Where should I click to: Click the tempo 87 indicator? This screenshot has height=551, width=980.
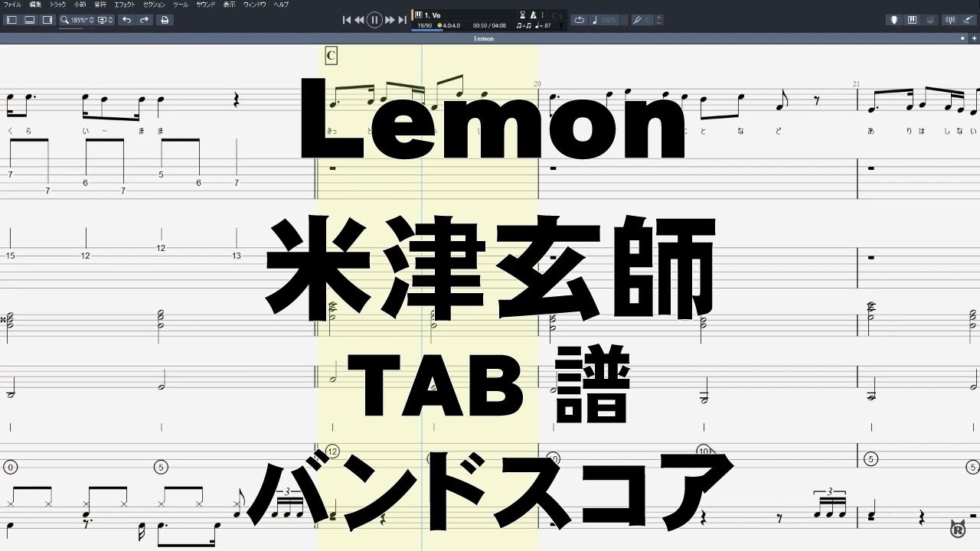[x=544, y=25]
